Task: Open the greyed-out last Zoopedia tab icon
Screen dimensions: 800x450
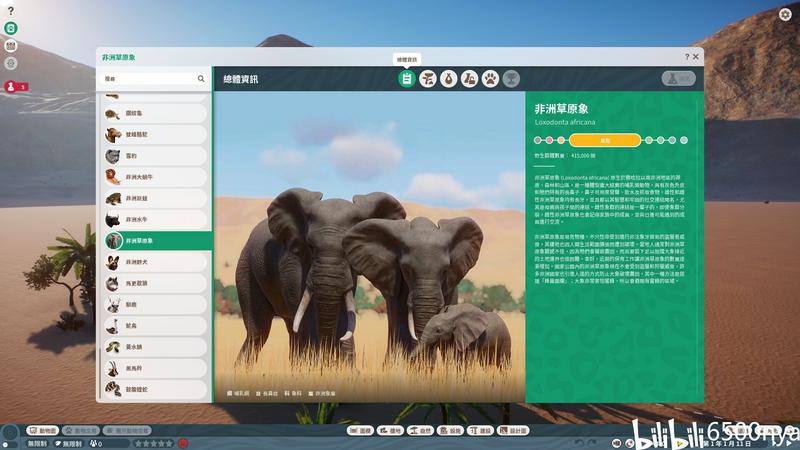Action: 511,79
